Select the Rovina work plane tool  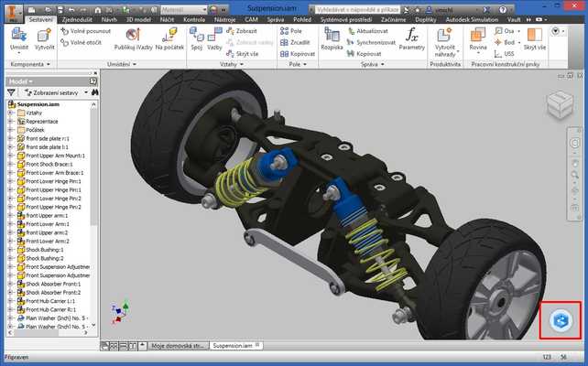tap(478, 39)
